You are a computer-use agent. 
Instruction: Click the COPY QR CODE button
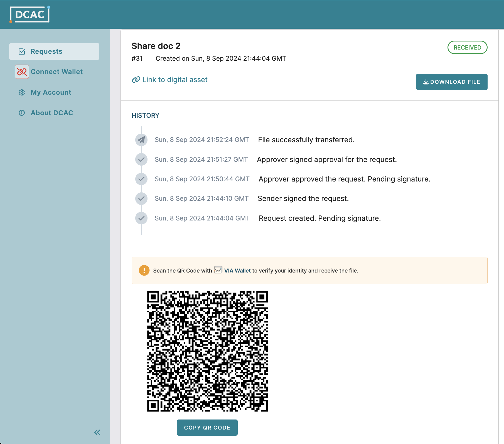tap(207, 428)
